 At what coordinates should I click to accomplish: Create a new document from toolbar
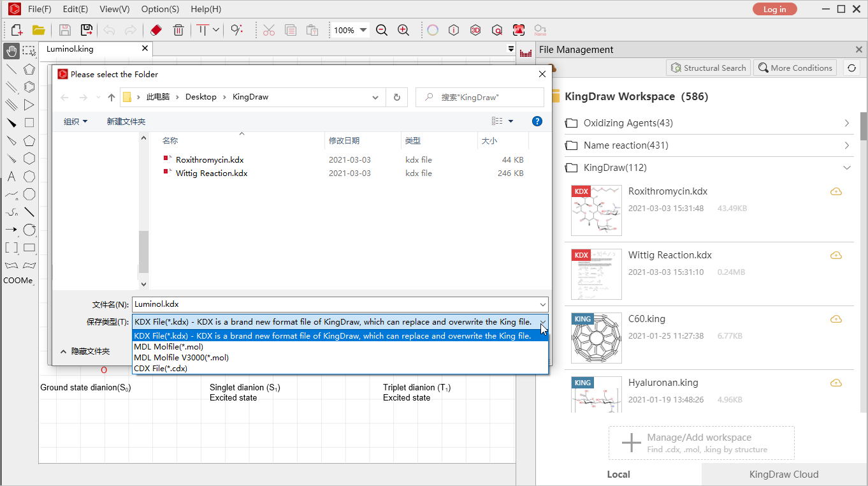17,30
